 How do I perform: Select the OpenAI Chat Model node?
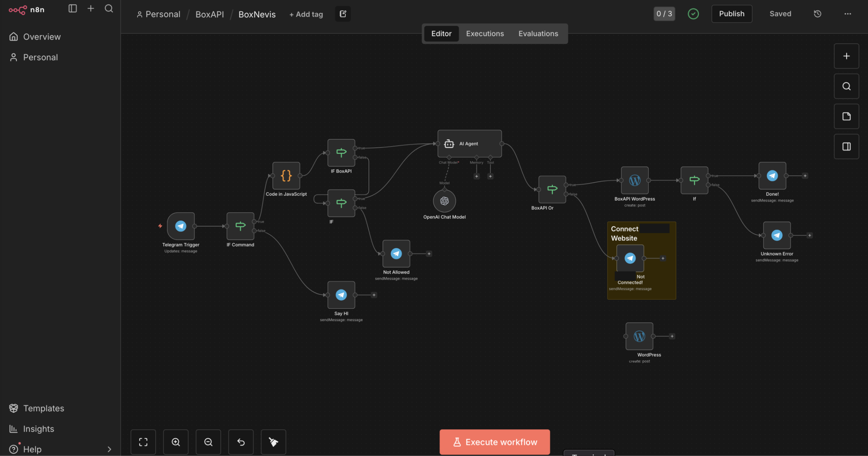point(445,201)
